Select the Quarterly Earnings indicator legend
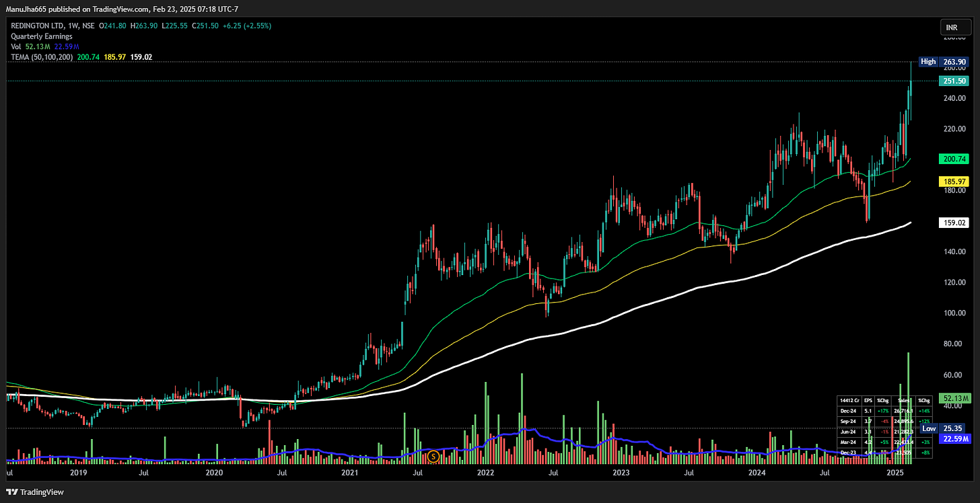 (x=41, y=36)
